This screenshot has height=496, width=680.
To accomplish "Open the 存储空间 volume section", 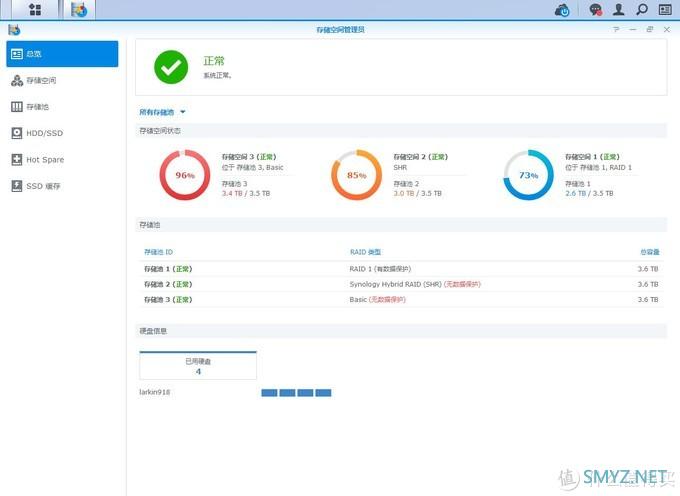I will 62,80.
